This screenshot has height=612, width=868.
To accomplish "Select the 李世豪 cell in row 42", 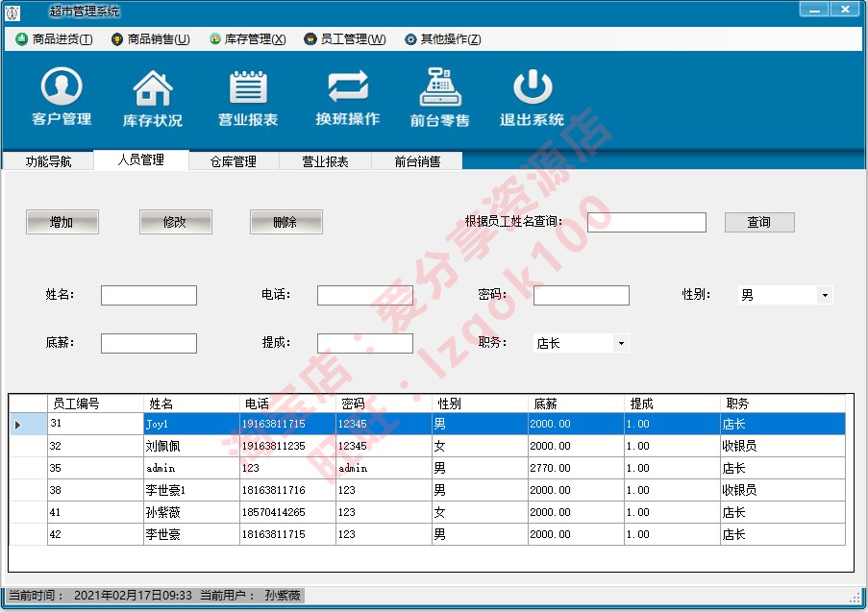I will tap(191, 534).
